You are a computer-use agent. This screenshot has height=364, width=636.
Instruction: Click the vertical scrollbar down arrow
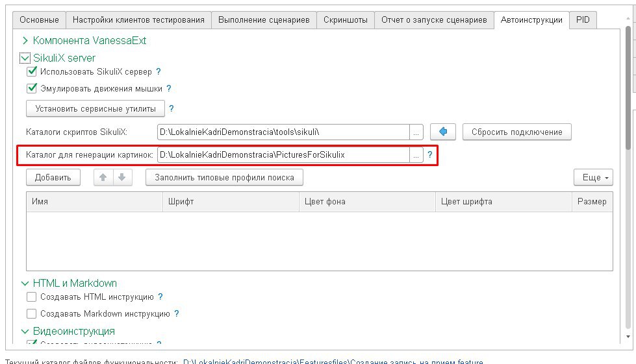tap(628, 337)
